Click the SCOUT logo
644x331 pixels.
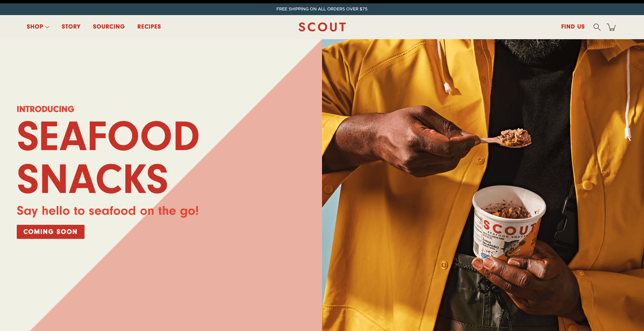click(x=322, y=27)
